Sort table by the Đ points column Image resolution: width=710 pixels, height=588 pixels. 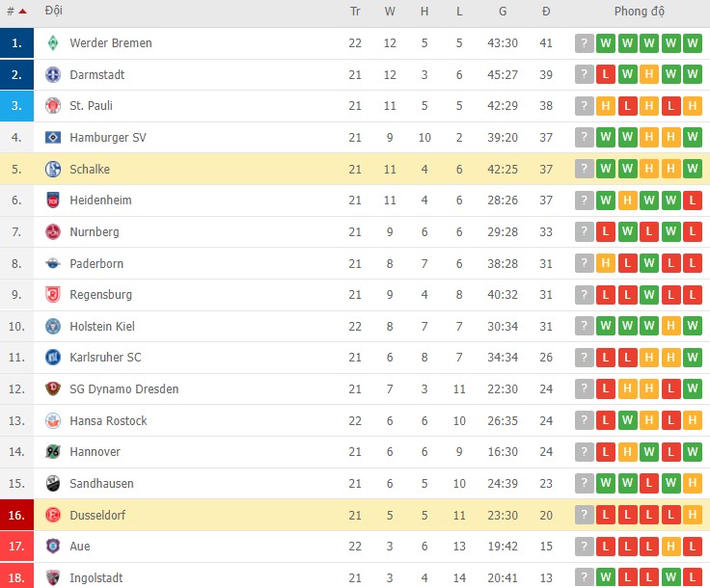[x=546, y=12]
